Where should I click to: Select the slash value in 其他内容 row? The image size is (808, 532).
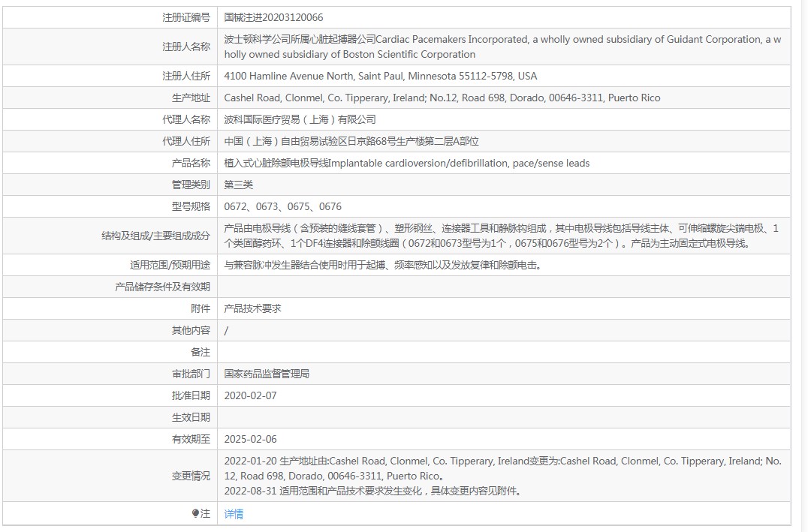tap(226, 331)
